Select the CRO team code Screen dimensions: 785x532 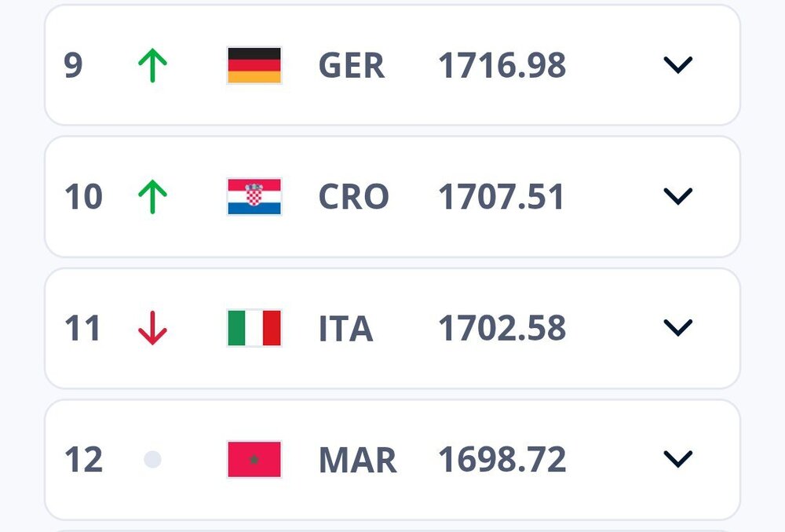click(x=353, y=197)
